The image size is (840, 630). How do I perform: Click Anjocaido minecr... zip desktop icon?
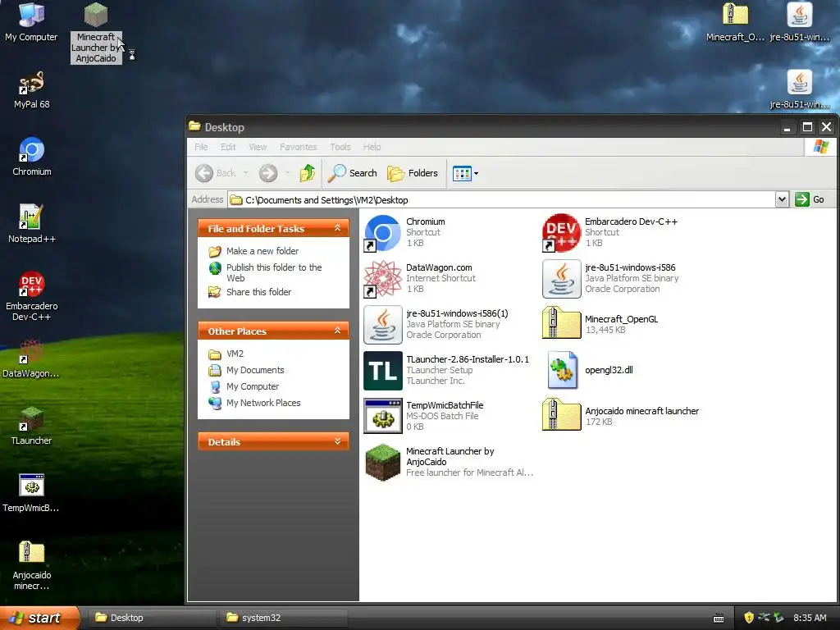tap(32, 566)
